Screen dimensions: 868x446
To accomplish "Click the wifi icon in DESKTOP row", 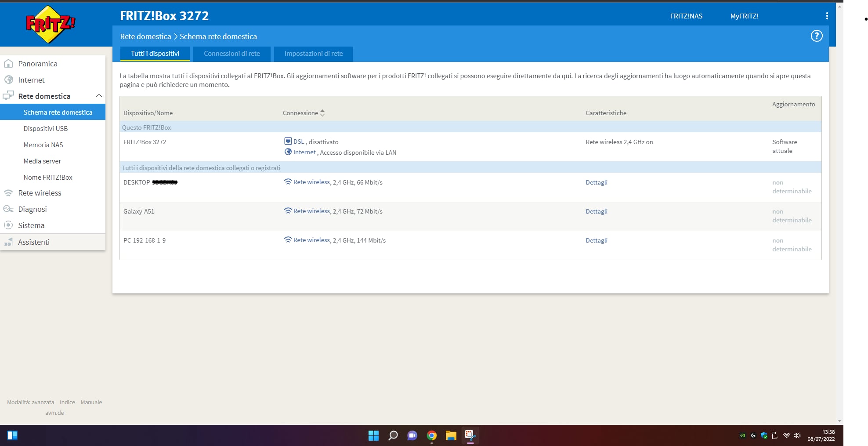I will [288, 182].
